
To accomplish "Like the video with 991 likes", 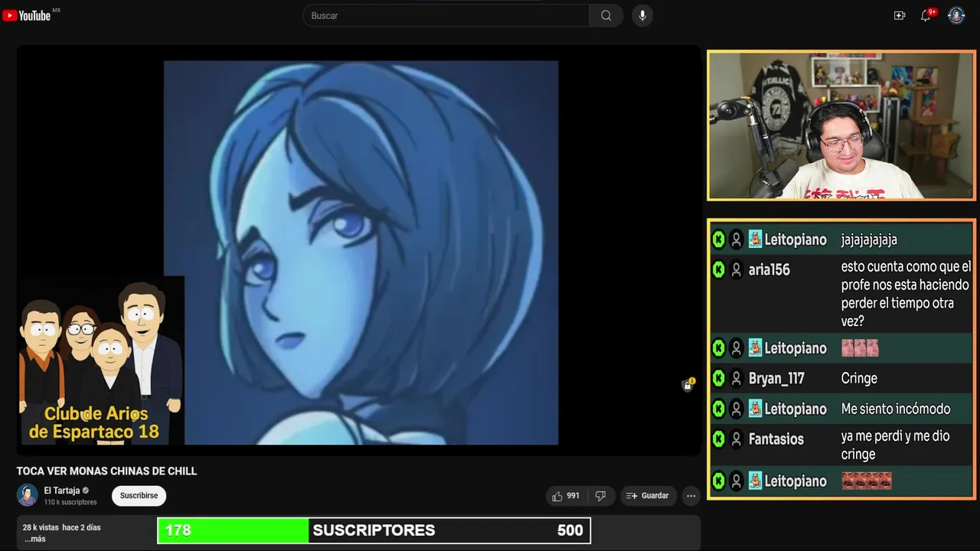I will (x=566, y=496).
